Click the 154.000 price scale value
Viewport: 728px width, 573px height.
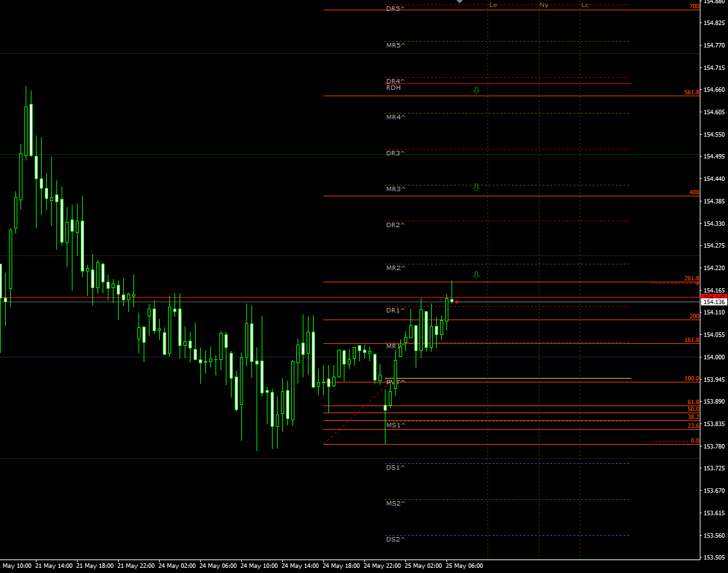pos(714,357)
